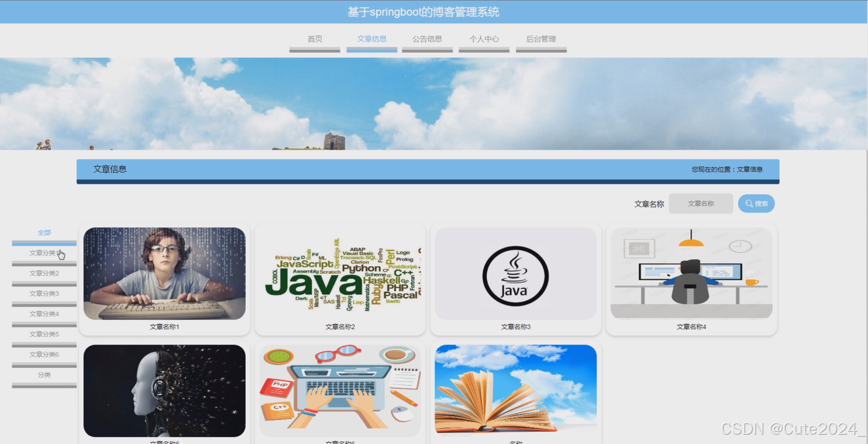Open 后台管理 from the navigation
Viewport: 868px width, 444px height.
(540, 39)
